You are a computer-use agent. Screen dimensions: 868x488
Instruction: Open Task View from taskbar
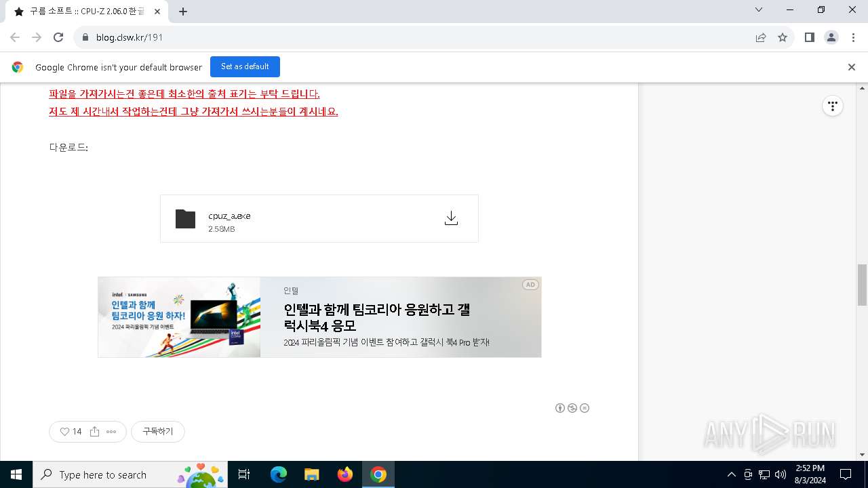click(x=245, y=474)
